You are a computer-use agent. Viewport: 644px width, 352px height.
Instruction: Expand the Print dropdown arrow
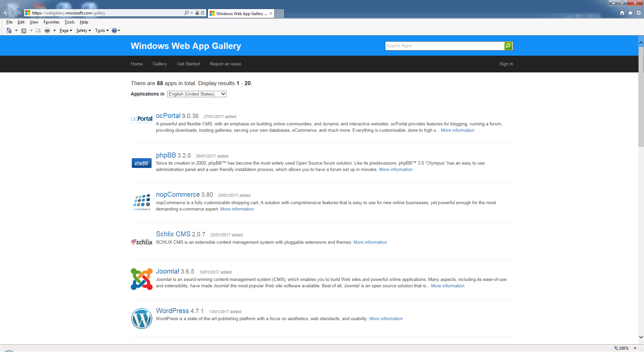54,31
